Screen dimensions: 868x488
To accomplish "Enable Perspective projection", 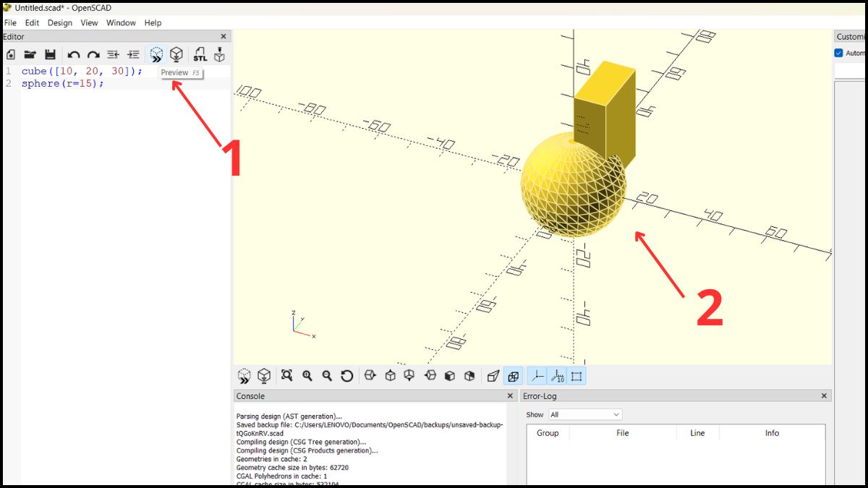I will (x=493, y=376).
